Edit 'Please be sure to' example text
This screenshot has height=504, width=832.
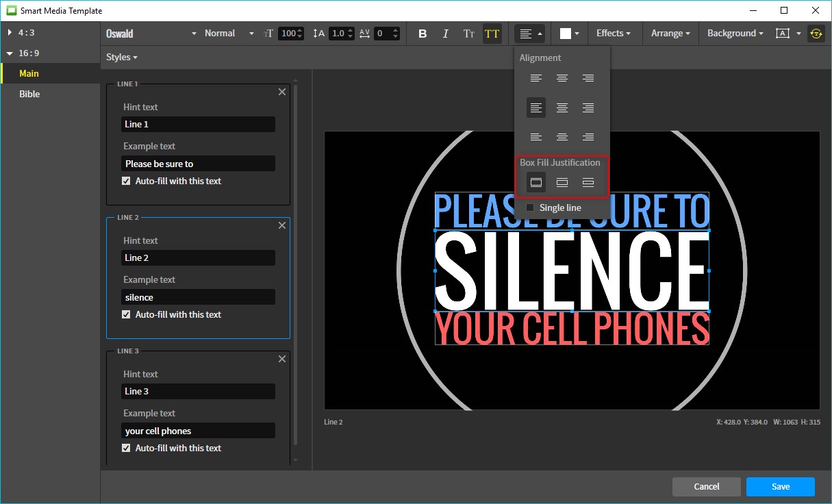(x=198, y=164)
